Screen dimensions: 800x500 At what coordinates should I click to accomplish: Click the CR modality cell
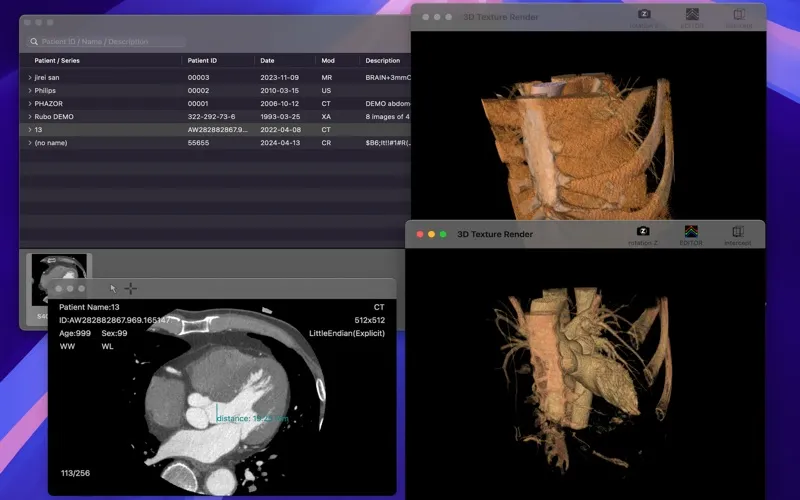click(x=327, y=143)
